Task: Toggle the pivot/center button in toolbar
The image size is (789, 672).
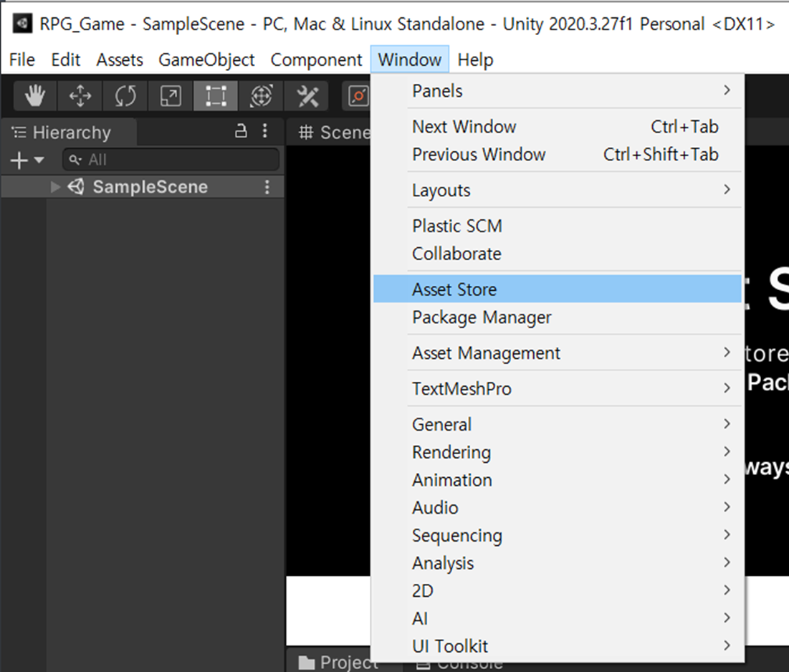Action: pyautogui.click(x=358, y=95)
